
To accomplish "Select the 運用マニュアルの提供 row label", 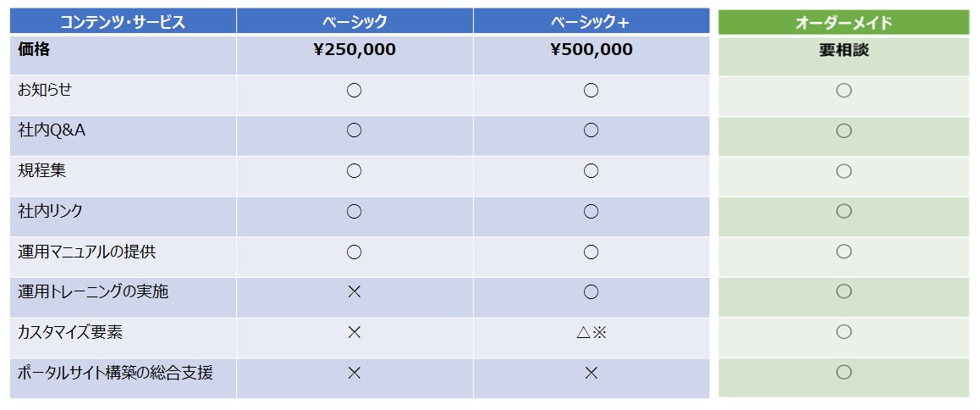I will pyautogui.click(x=87, y=252).
